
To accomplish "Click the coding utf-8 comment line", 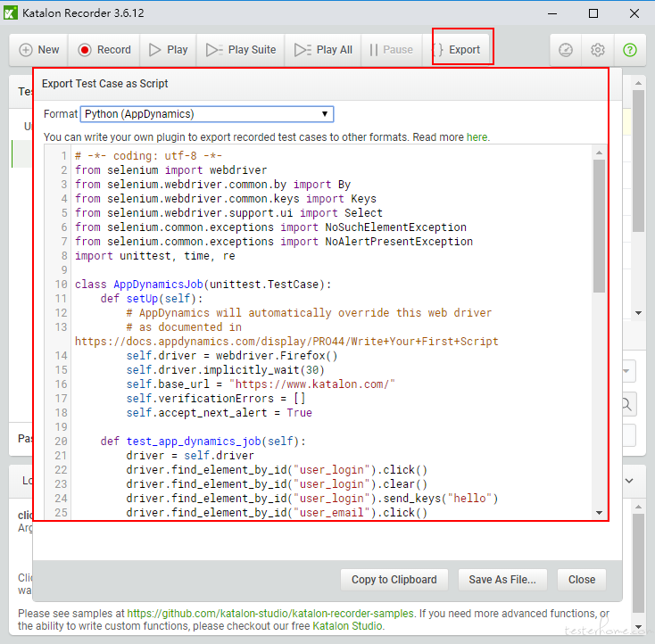I will 148,156.
